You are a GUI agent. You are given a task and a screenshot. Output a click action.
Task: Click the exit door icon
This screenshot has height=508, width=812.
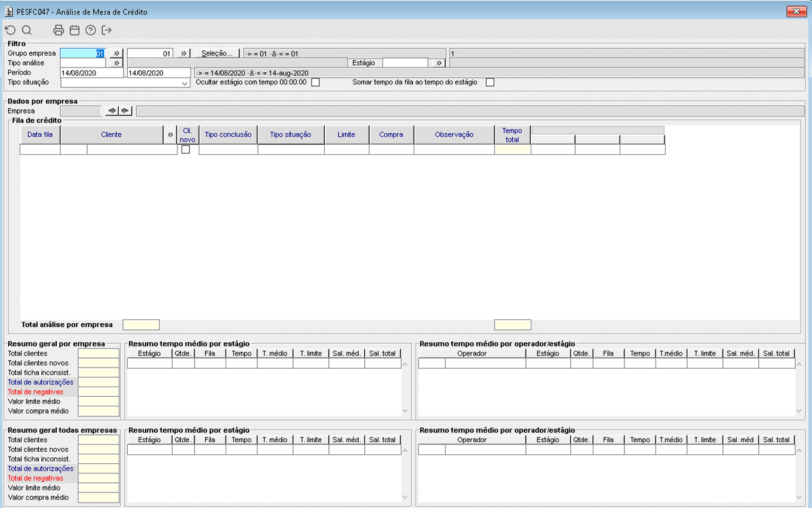[x=107, y=30]
